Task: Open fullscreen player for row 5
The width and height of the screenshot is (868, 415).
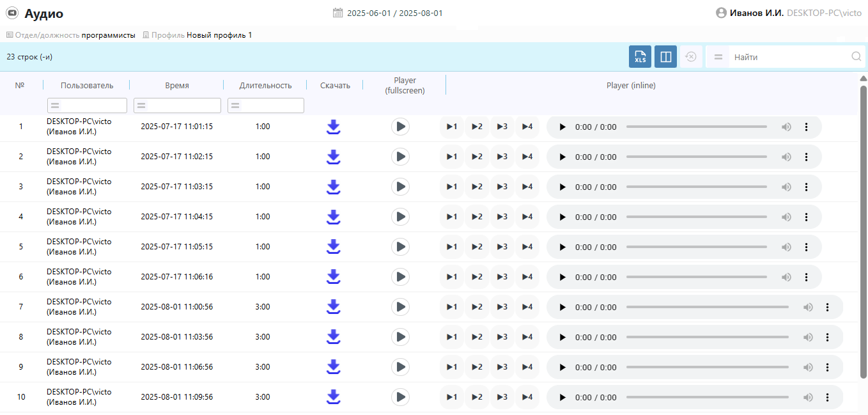Action: [400, 247]
